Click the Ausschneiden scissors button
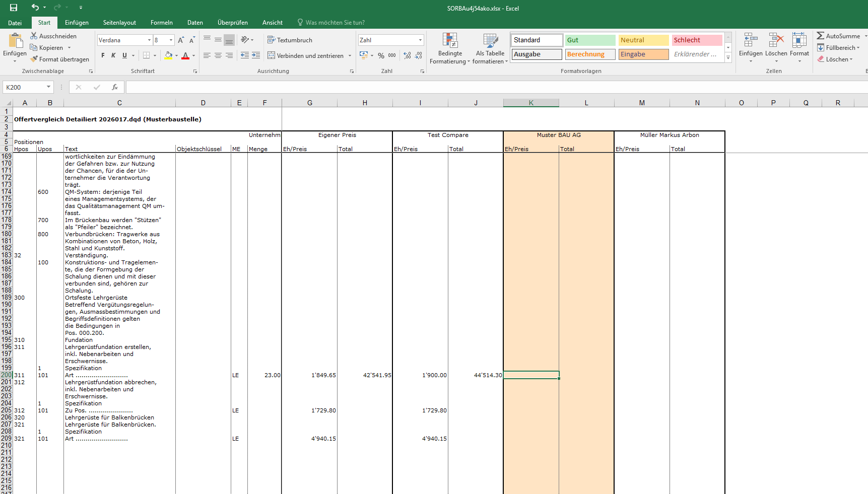868x494 pixels. 53,36
